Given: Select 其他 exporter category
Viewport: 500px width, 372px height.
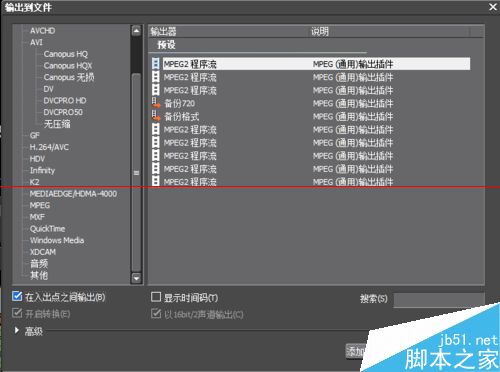Looking at the screenshot, I should [x=39, y=275].
